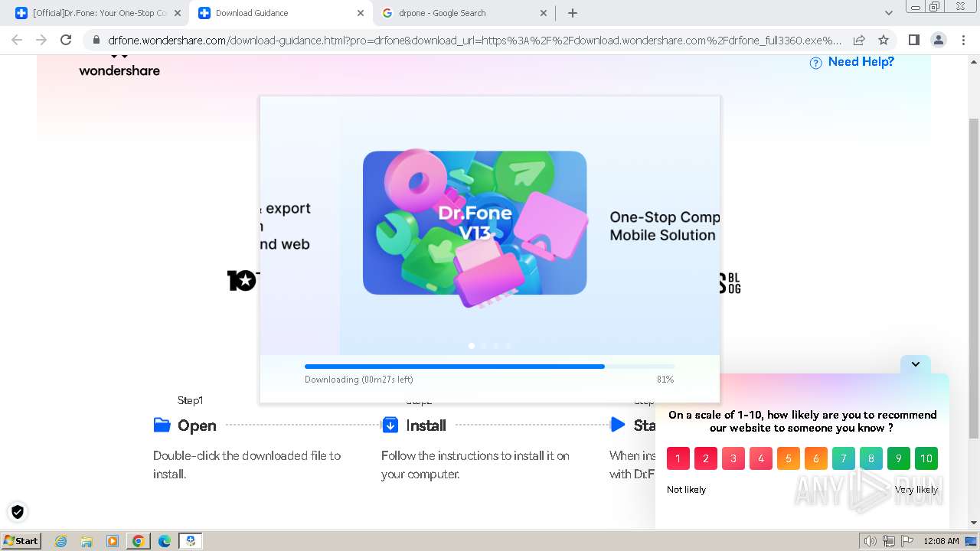Collapse the survey popup with chevron
Screen dimensions: 980x551
point(916,364)
